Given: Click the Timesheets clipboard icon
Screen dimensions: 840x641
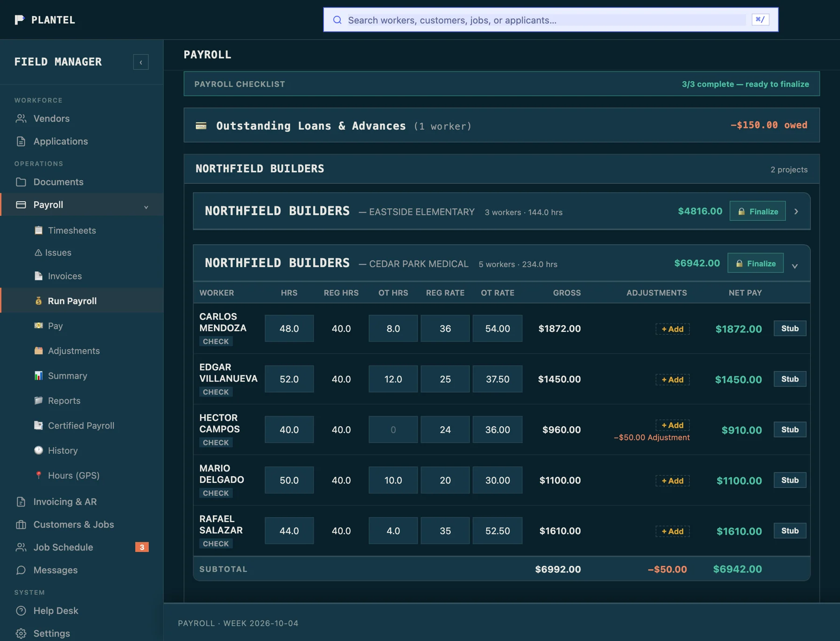Looking at the screenshot, I should pos(39,230).
